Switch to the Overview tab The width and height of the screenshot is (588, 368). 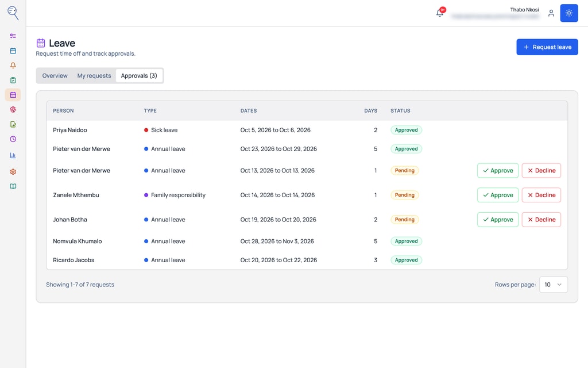pos(55,76)
